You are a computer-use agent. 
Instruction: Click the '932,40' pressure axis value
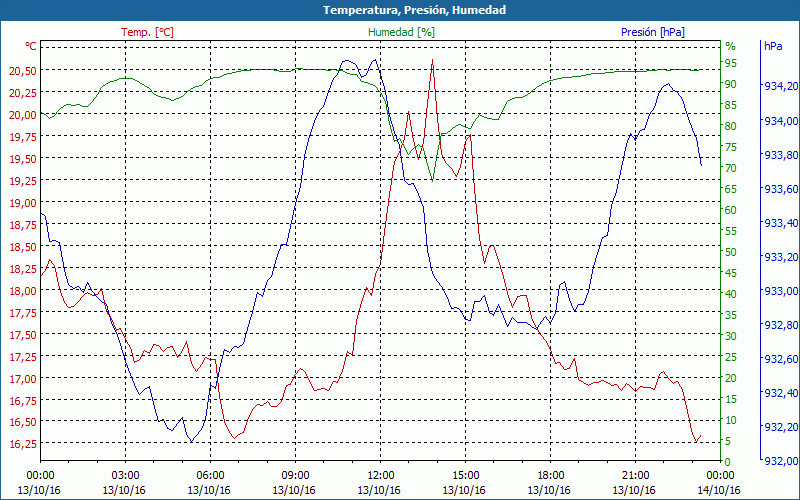tap(781, 393)
